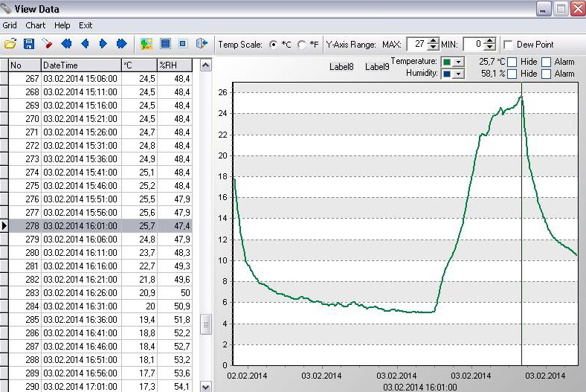Jump to first record with double-left arrow

[66, 44]
